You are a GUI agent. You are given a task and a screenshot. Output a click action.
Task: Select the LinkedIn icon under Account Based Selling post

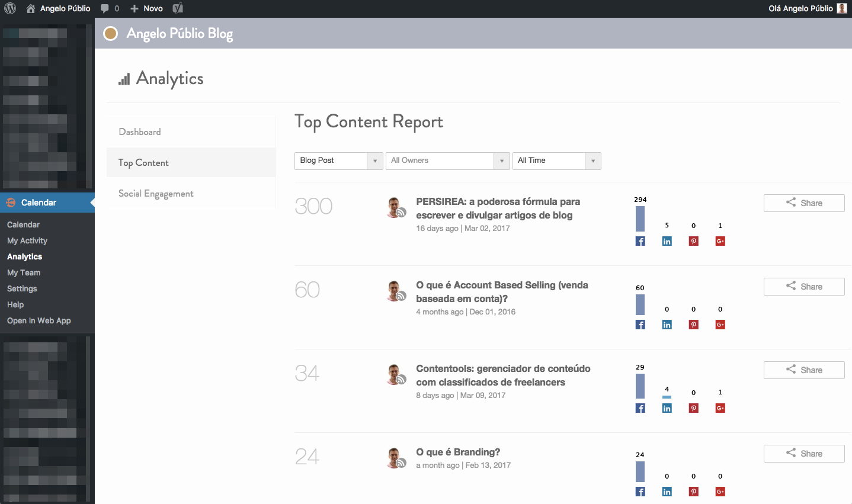[667, 325]
